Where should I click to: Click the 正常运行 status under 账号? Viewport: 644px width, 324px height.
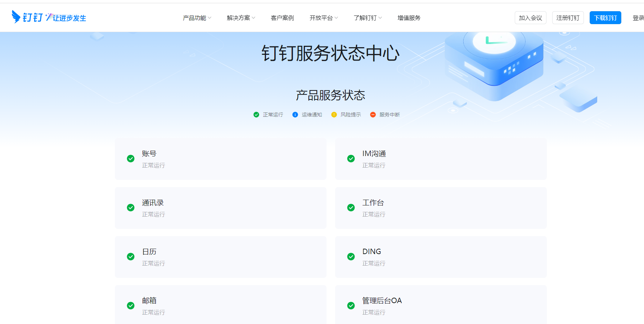coord(153,165)
